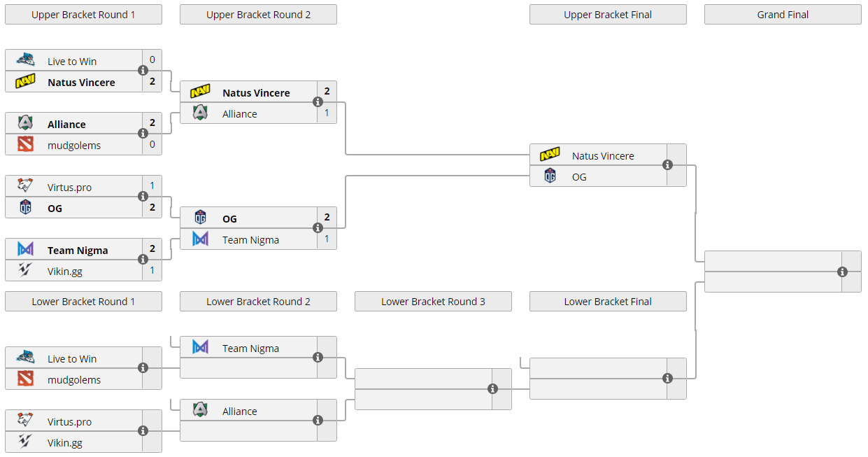
Task: Click mudgolems in Upper Bracket Round 1
Action: pyautogui.click(x=74, y=146)
